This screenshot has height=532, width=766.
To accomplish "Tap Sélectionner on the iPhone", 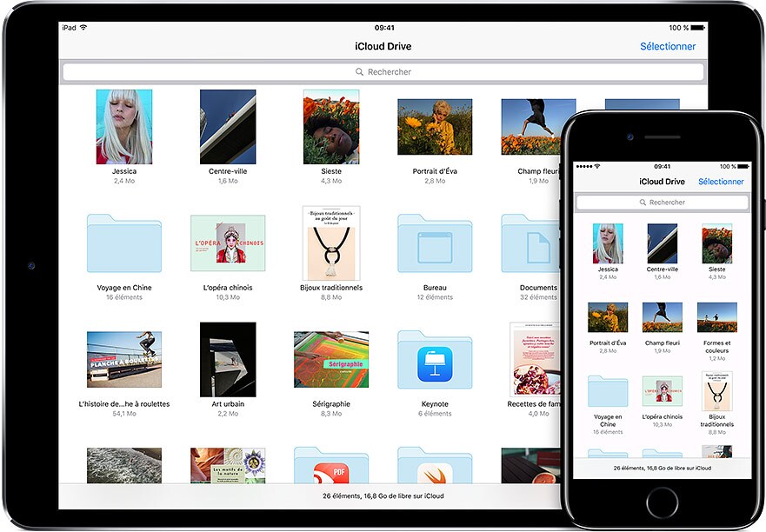I will pyautogui.click(x=721, y=182).
